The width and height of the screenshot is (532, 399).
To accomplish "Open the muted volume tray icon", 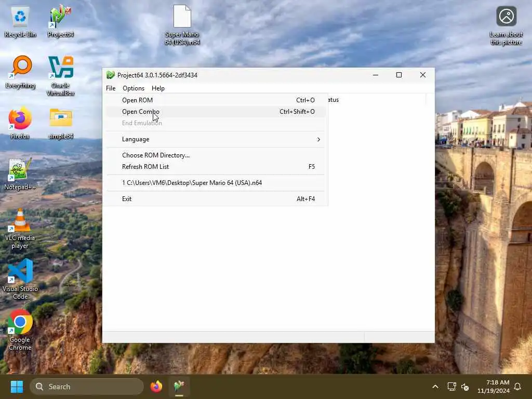I will click(465, 387).
